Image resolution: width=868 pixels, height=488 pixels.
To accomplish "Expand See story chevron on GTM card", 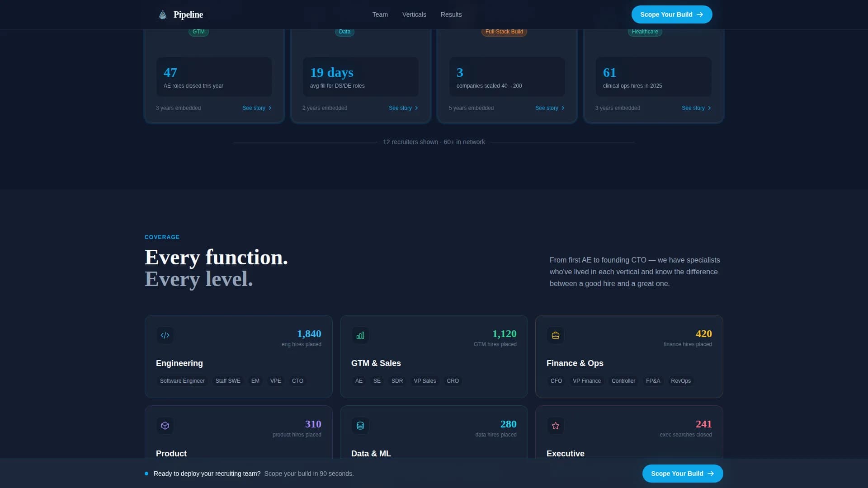I will (269, 108).
